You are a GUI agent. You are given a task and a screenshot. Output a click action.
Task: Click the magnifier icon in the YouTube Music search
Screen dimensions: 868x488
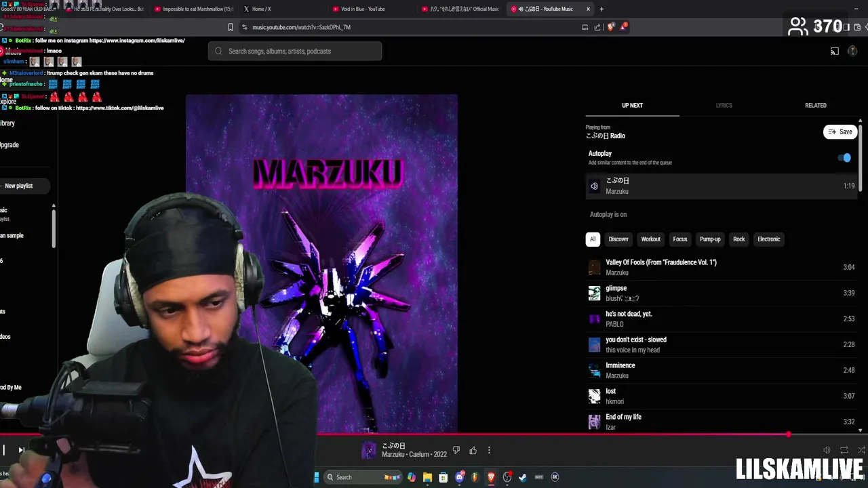click(x=218, y=52)
